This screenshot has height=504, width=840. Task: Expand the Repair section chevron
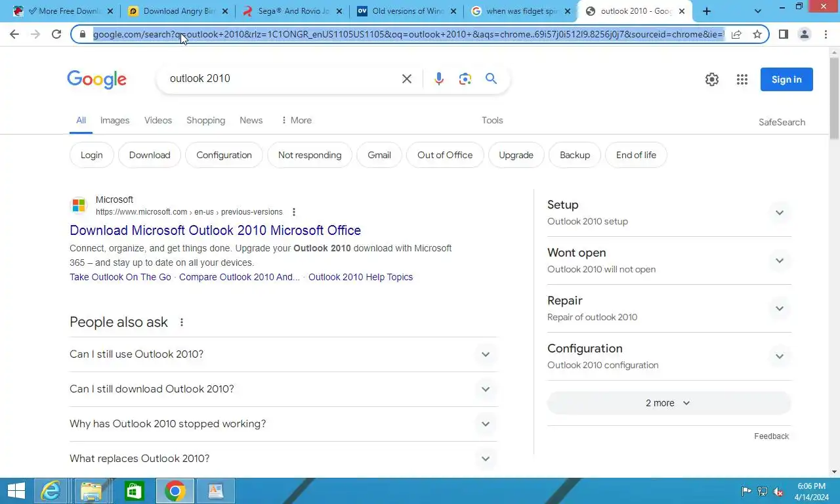[x=780, y=308]
